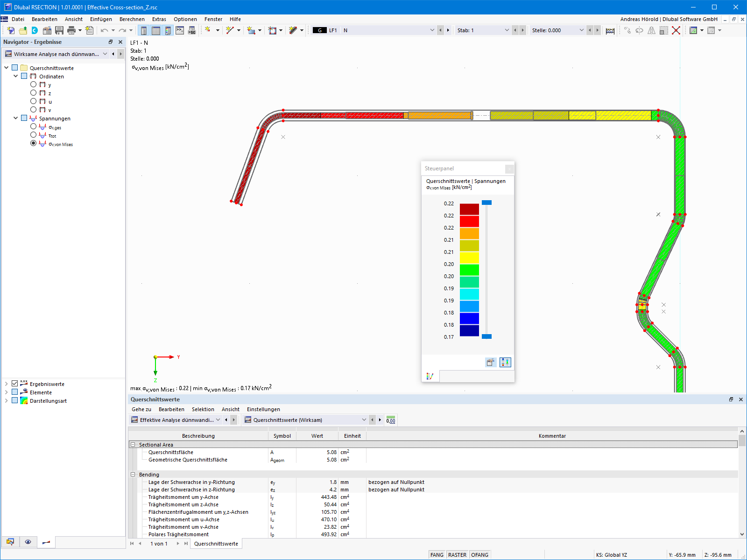
Task: Select the σx,ges stress radio button
Action: [x=33, y=126]
